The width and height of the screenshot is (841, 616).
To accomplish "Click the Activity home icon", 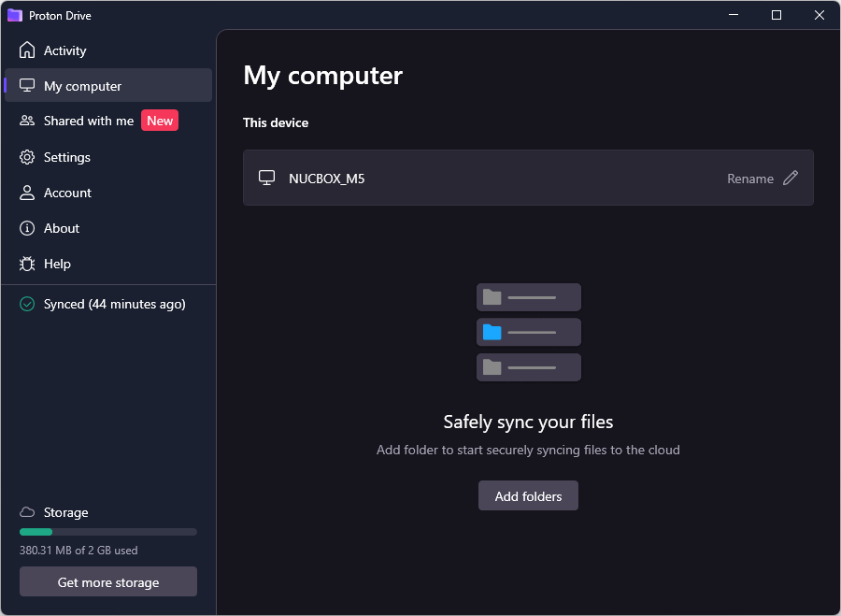I will [27, 50].
